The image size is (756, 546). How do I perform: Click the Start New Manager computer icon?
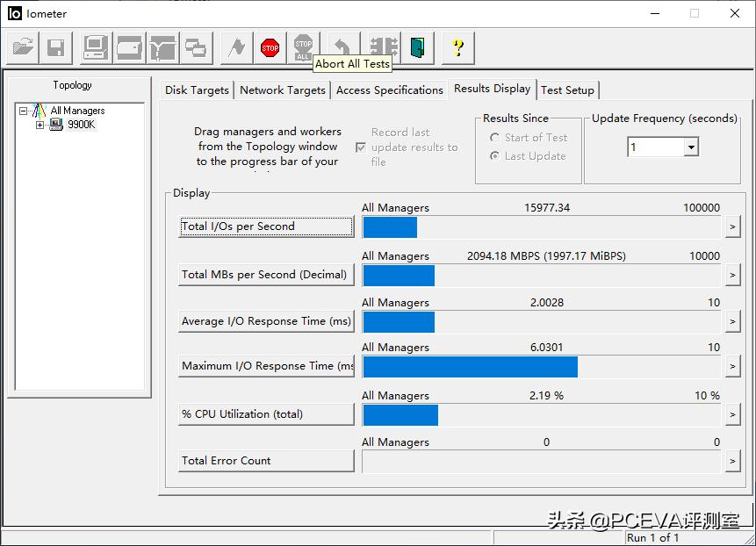[x=96, y=47]
